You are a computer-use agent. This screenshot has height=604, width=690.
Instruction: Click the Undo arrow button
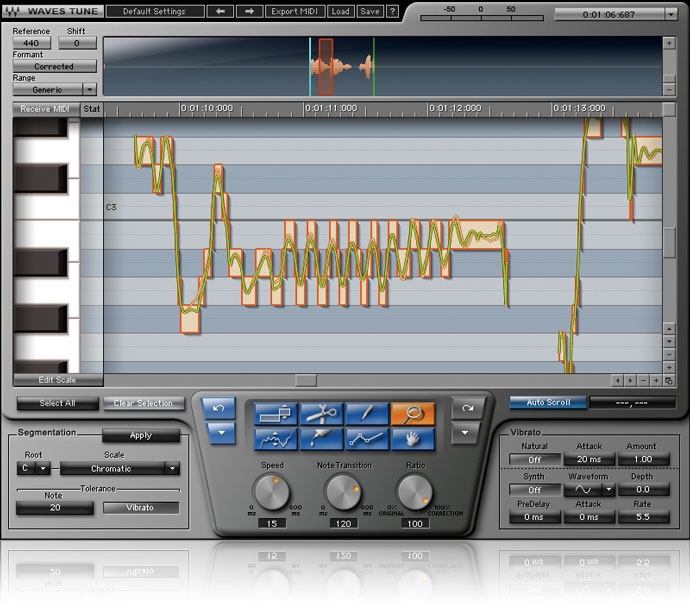pyautogui.click(x=219, y=408)
